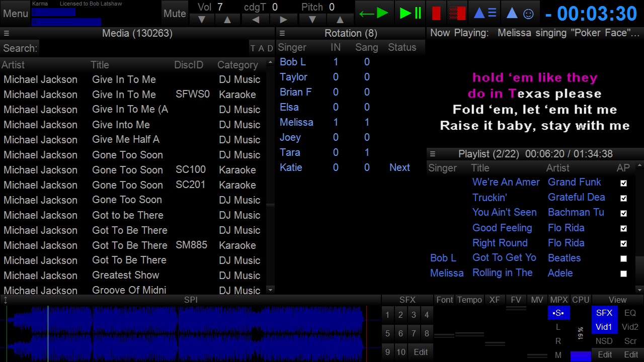This screenshot has width=644, height=362.
Task: Open the Playlist panel hamburger menu
Action: [x=433, y=154]
